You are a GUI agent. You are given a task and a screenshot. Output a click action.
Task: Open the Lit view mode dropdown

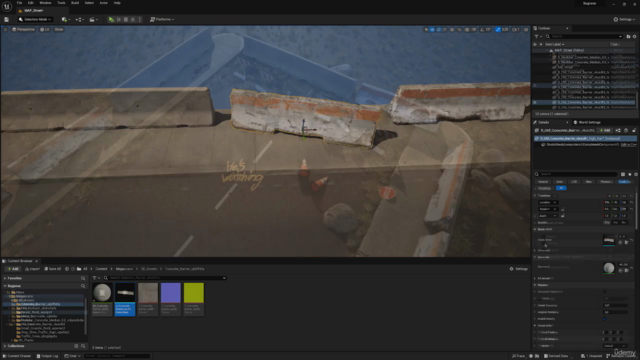pos(45,29)
